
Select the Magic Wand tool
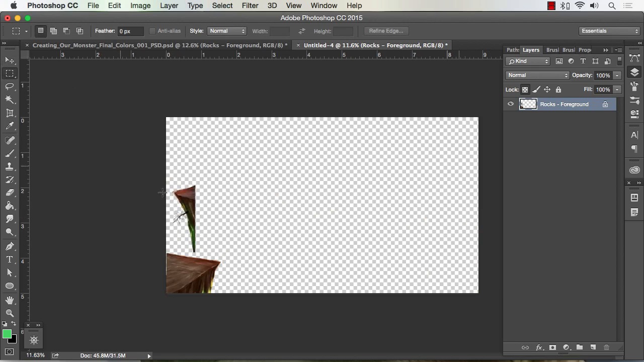(10, 100)
